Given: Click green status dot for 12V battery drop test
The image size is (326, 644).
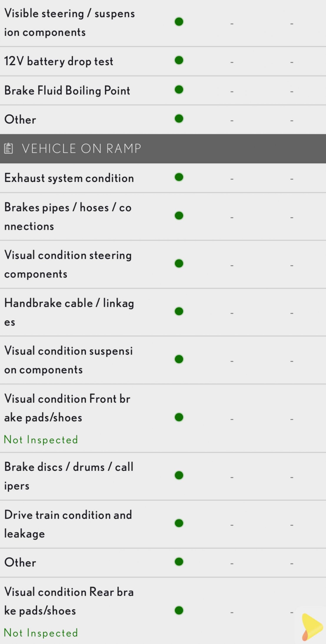Looking at the screenshot, I should (x=179, y=60).
